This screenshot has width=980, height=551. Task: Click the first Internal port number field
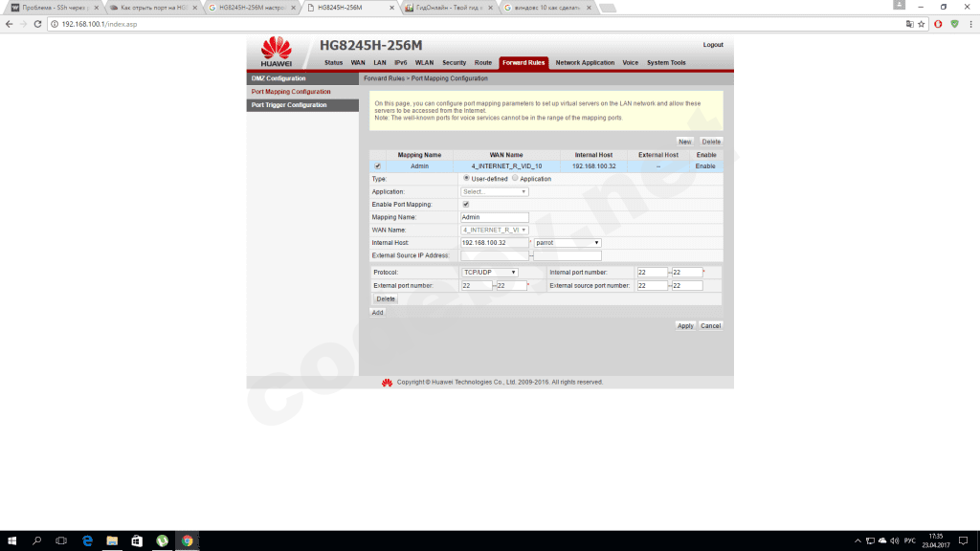(652, 273)
